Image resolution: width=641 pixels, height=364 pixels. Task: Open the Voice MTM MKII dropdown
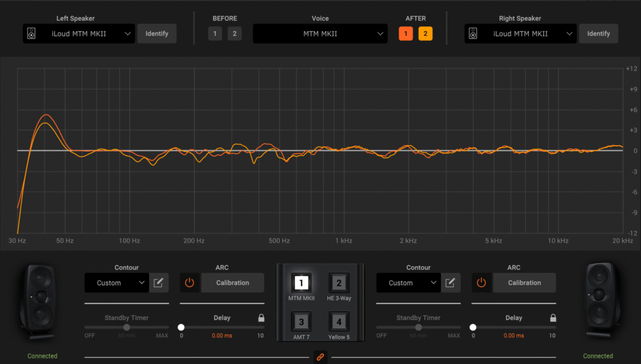(x=320, y=34)
